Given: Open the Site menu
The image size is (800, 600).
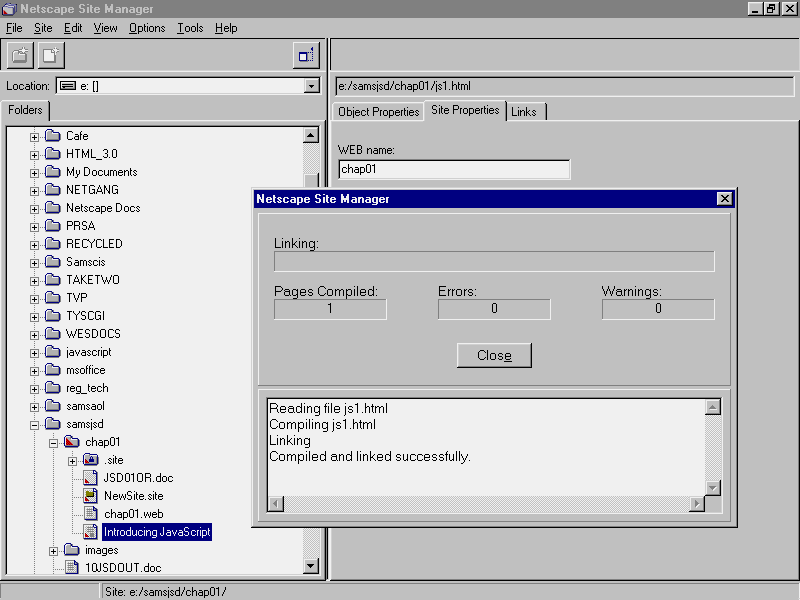Looking at the screenshot, I should [43, 28].
